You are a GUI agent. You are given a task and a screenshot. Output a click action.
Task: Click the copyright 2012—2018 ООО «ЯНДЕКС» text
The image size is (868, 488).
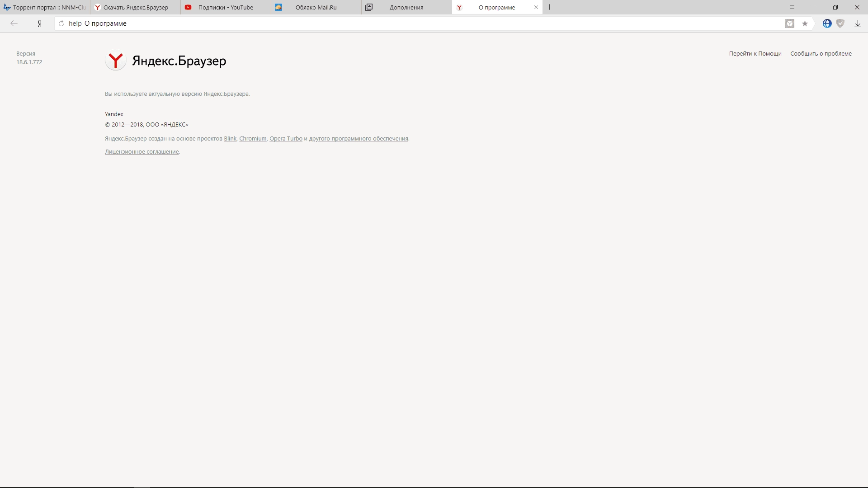point(146,125)
